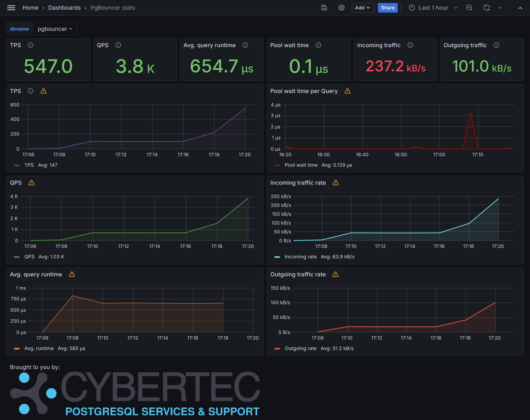Click the info icon on Pool wait time

(x=318, y=45)
